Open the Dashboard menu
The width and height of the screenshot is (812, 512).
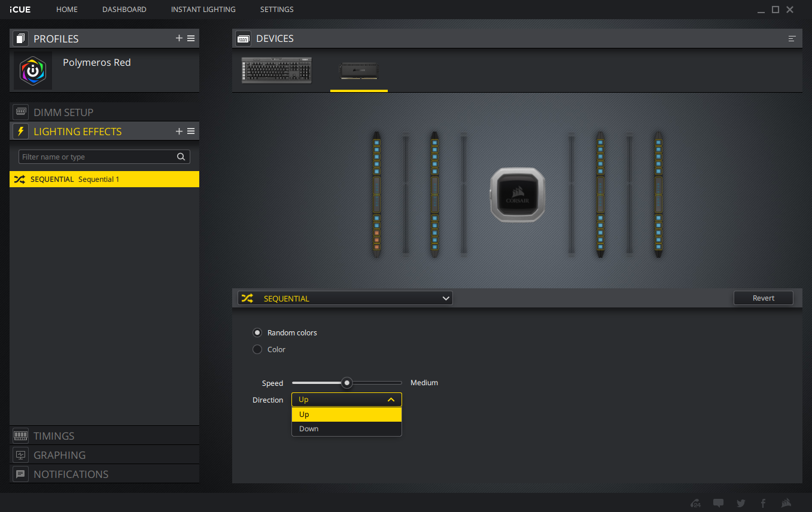124,10
